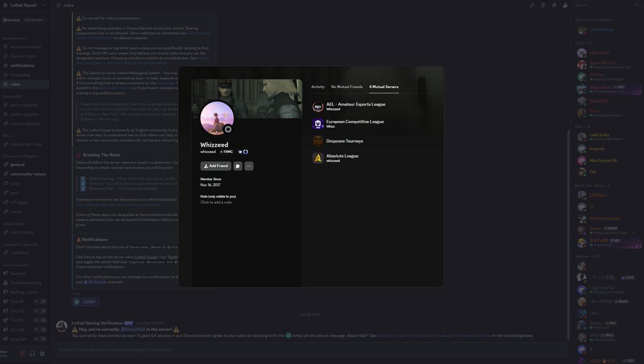The width and height of the screenshot is (644, 364).
Task: Open 'Discord is read-only' knowledgebase article link
Action: pos(433,336)
